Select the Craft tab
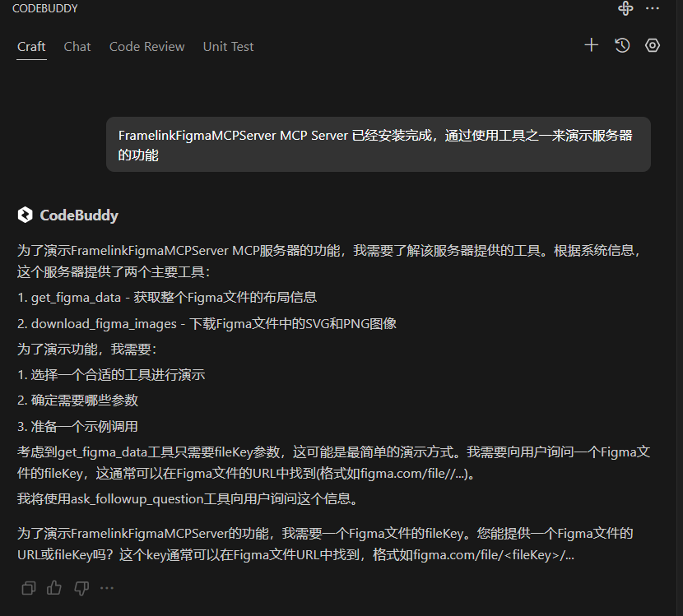Image resolution: width=683 pixels, height=616 pixels. [31, 47]
